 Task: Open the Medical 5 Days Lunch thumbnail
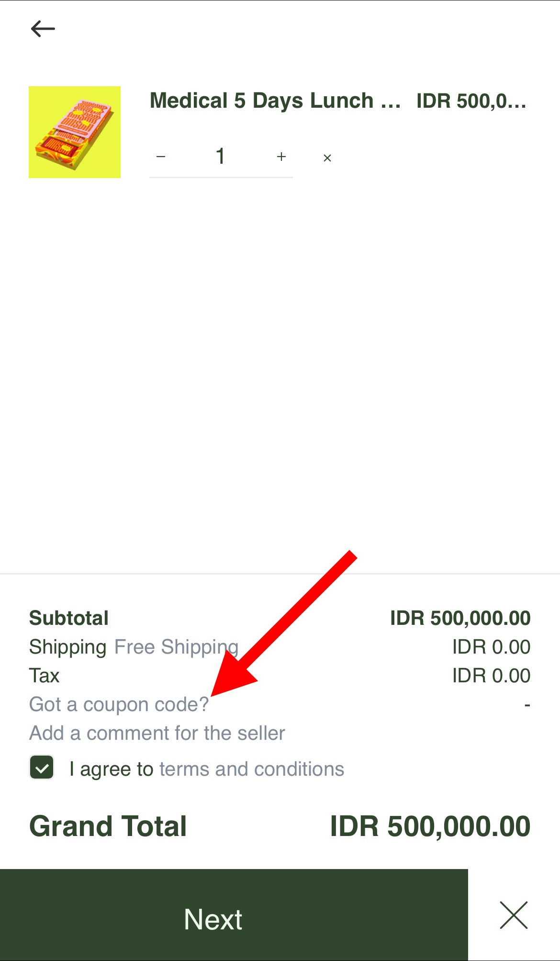tap(75, 132)
